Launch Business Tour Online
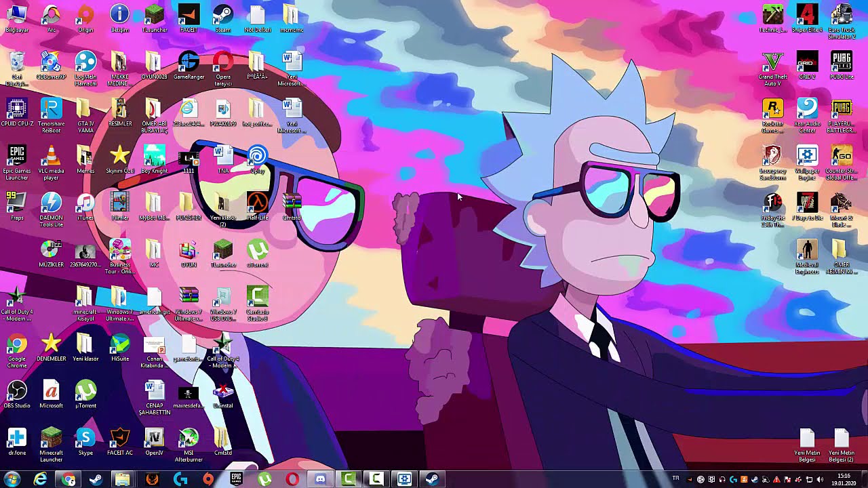Viewport: 868px width, 488px height. (x=120, y=256)
